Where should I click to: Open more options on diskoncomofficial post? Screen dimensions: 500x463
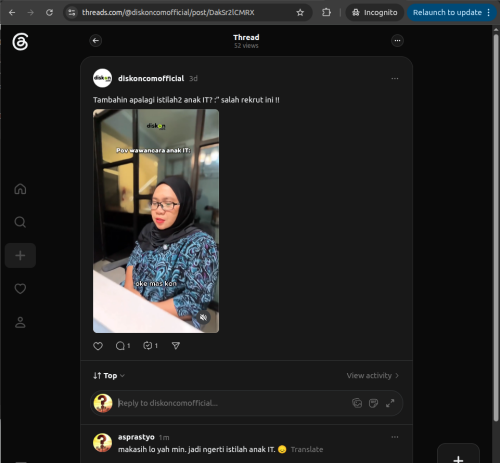[x=395, y=78]
